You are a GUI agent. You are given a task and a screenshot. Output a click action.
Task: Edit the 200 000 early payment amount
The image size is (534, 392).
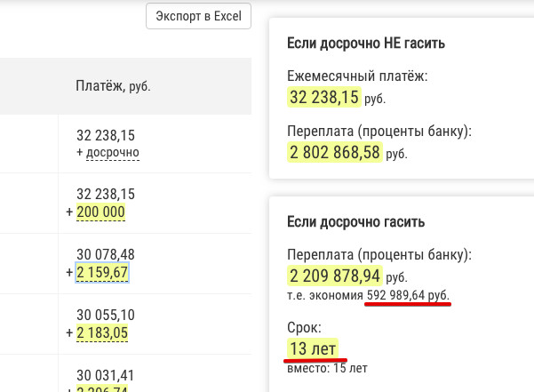(x=101, y=212)
